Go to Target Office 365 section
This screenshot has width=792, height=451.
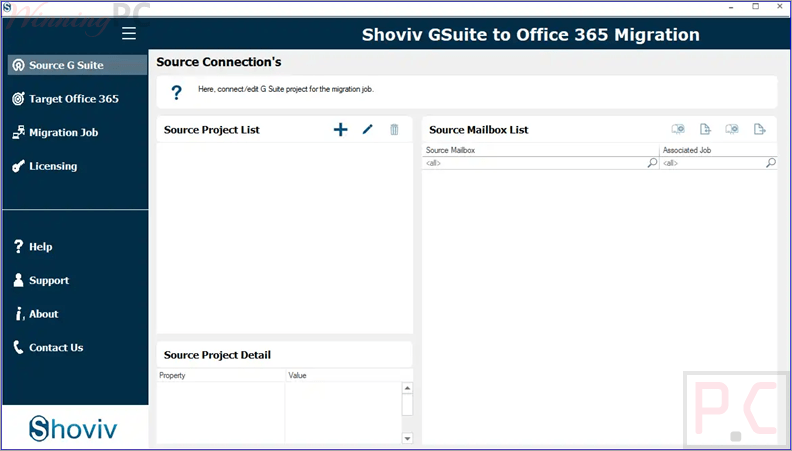pyautogui.click(x=66, y=99)
